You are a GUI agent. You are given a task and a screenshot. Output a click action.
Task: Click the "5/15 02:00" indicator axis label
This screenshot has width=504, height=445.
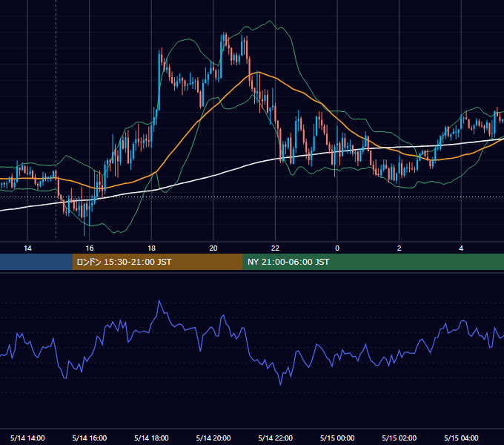(x=399, y=438)
